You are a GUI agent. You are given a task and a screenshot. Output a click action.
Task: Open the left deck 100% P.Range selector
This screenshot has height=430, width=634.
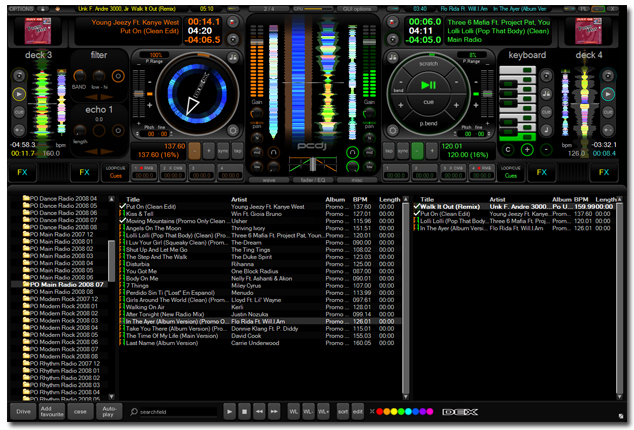click(156, 55)
